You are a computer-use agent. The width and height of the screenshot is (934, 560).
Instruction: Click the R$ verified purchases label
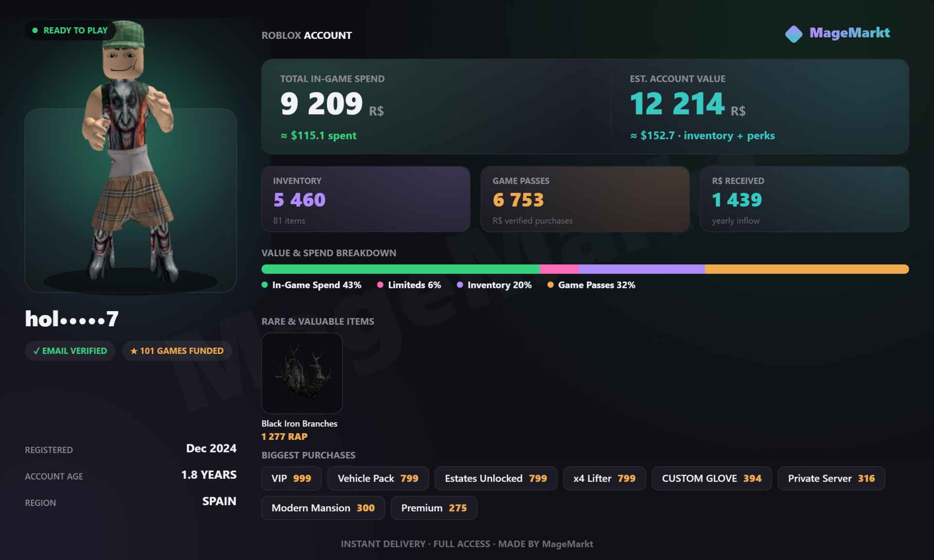532,221
